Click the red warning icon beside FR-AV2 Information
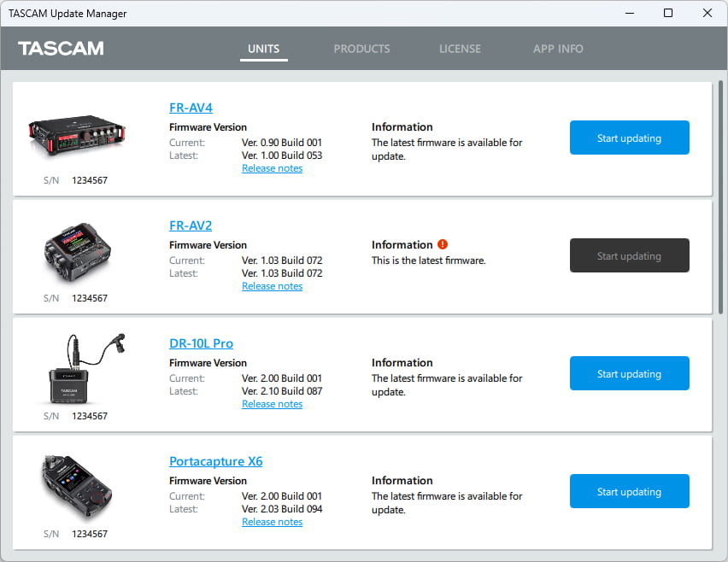728x562 pixels. coord(443,244)
